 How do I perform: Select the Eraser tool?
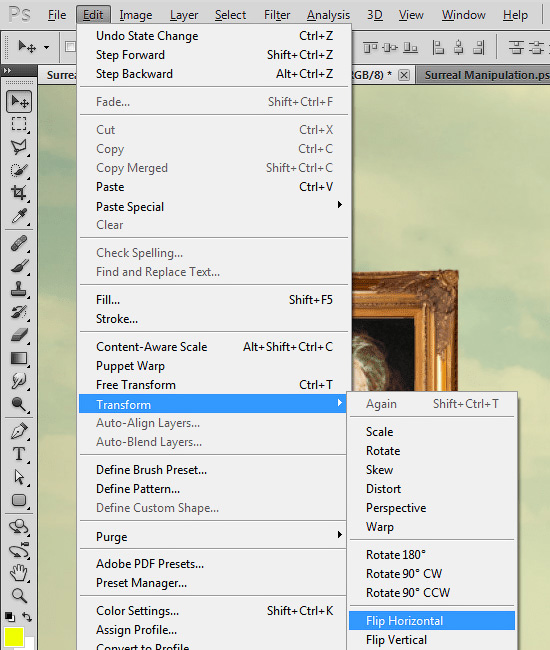(x=19, y=335)
